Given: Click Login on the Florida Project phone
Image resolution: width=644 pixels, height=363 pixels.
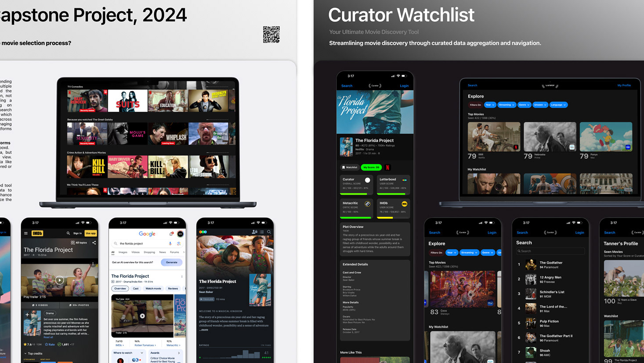Looking at the screenshot, I should [404, 86].
